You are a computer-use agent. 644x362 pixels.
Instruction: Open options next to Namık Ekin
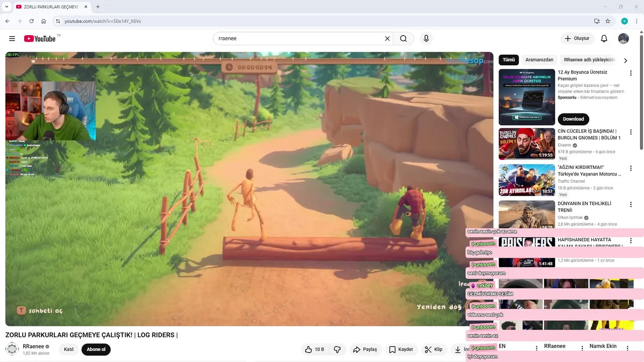pyautogui.click(x=627, y=348)
